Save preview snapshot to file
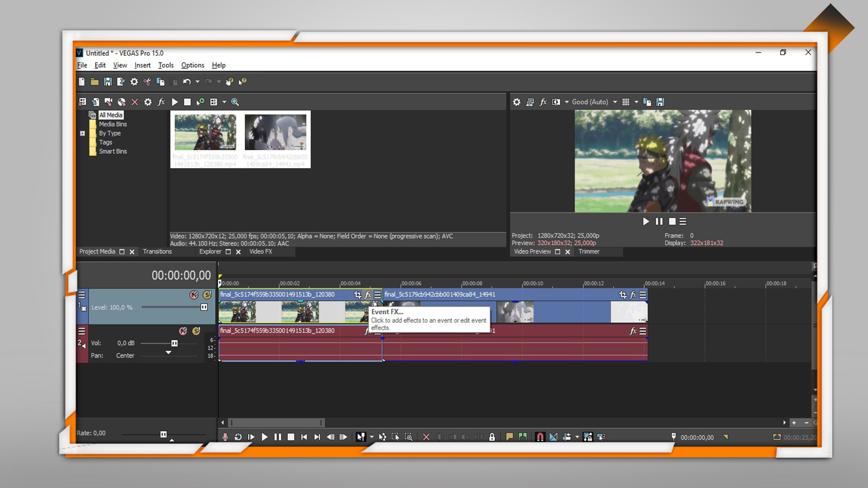Viewport: 868px width, 488px height. tap(660, 102)
